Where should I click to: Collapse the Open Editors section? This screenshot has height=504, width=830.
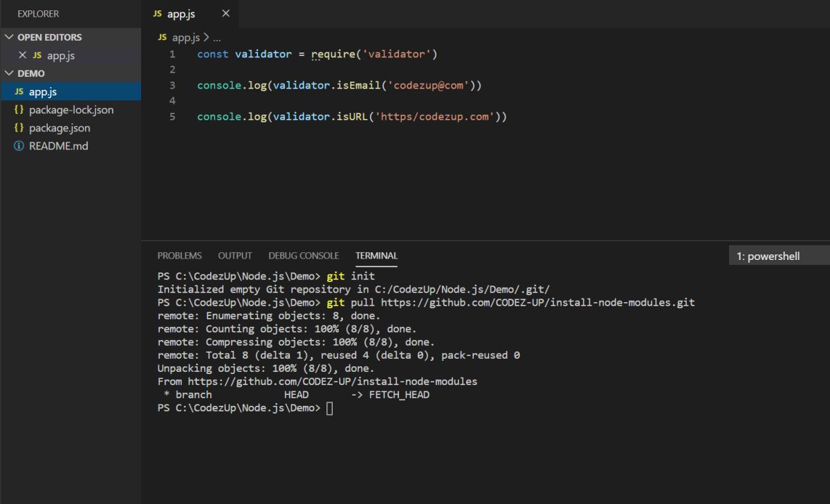tap(10, 37)
